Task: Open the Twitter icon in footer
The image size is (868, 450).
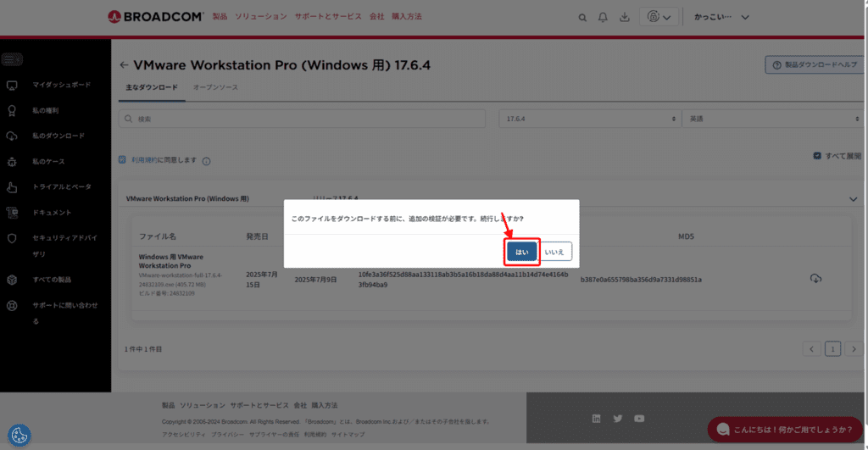Action: (x=618, y=419)
